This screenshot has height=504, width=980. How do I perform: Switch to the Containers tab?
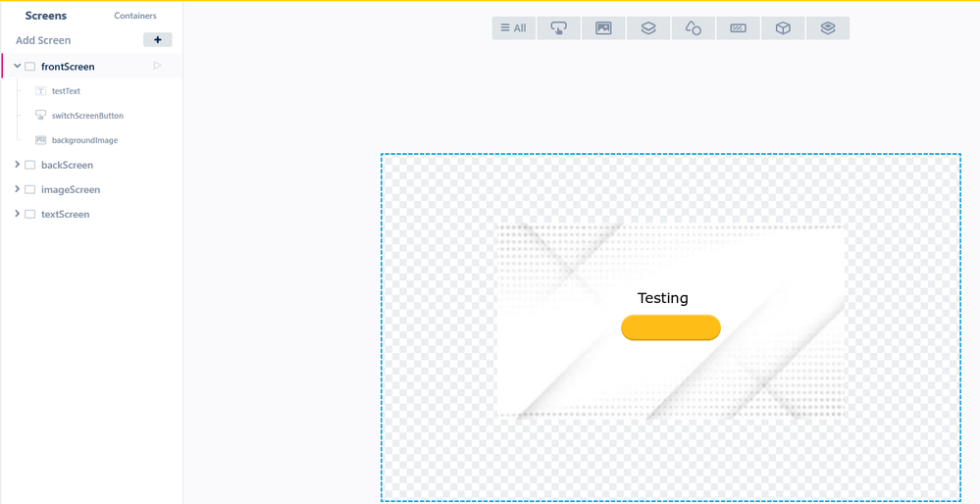point(135,16)
